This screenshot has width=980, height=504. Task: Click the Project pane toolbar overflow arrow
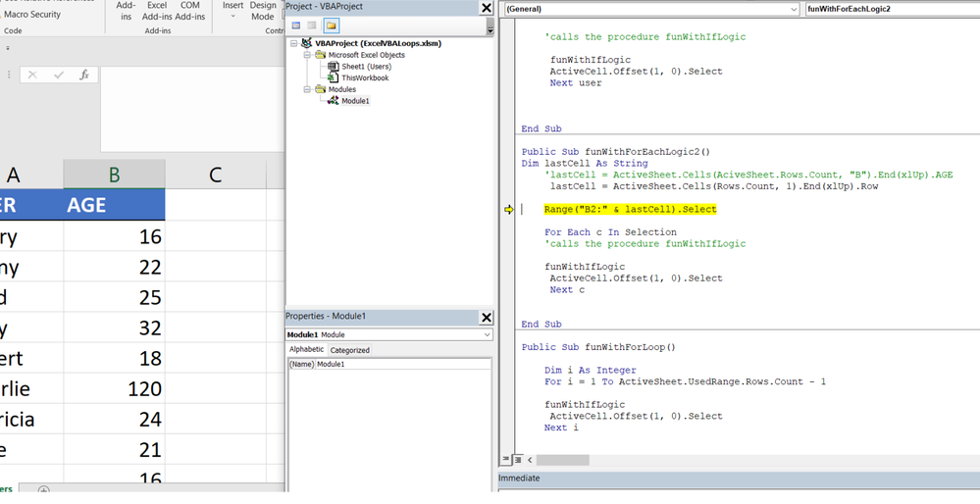coord(490,29)
